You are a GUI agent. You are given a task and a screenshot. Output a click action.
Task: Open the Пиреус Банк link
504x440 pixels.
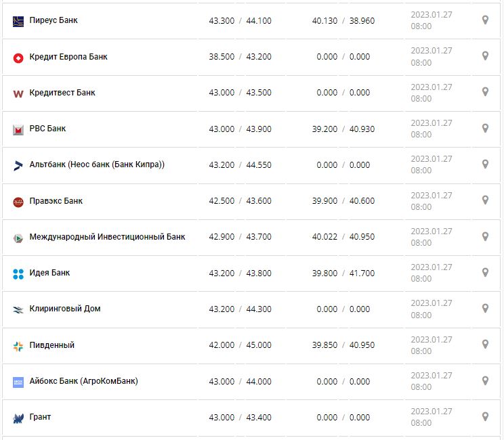pos(54,20)
